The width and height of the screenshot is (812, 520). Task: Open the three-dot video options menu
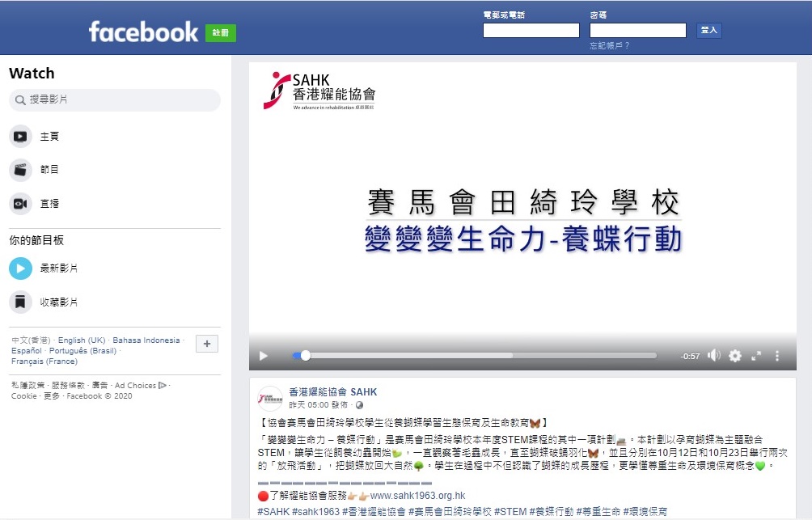point(776,356)
